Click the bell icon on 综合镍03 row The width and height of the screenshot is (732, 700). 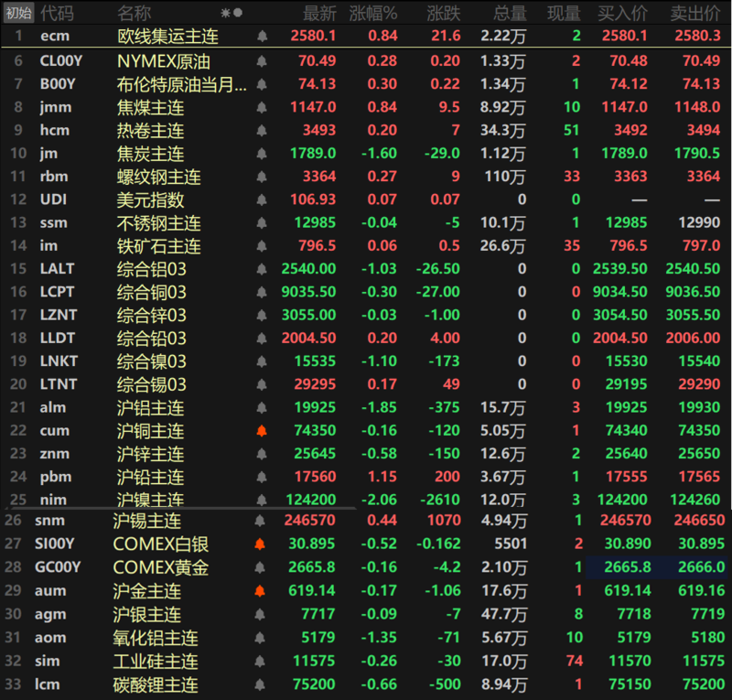point(262,361)
